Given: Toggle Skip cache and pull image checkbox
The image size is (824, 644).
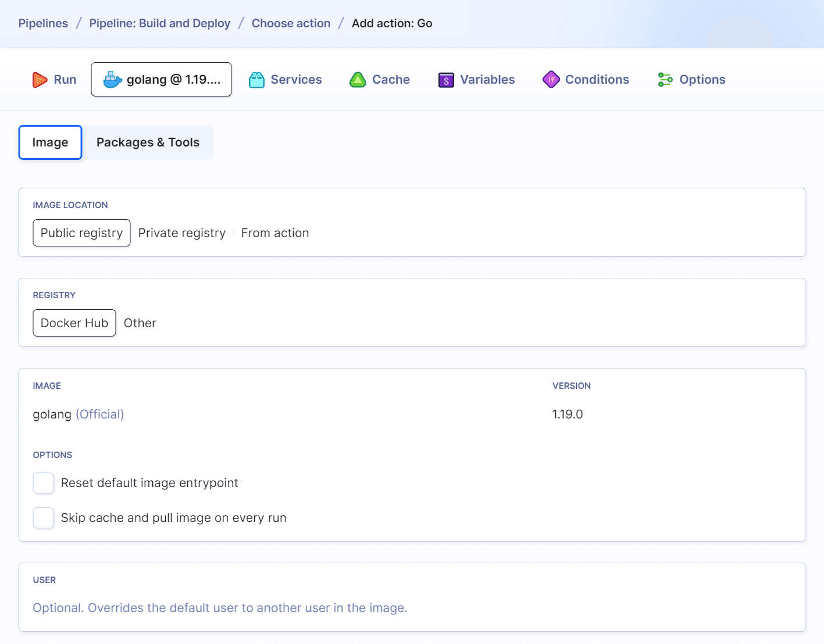Looking at the screenshot, I should coord(44,518).
